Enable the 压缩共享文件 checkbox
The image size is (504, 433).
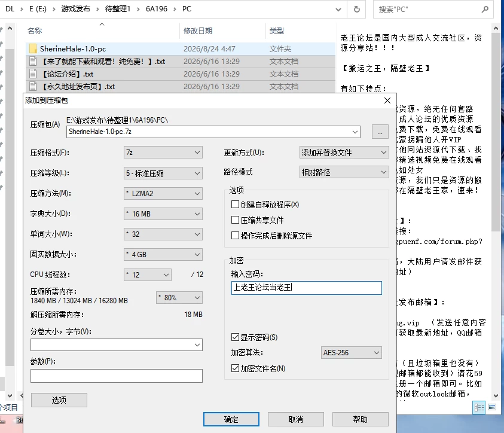coord(236,220)
